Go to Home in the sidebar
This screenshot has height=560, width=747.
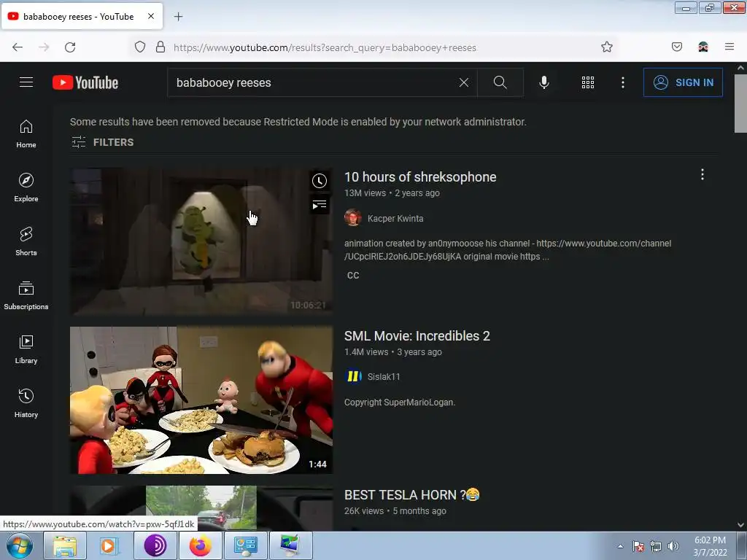(26, 134)
